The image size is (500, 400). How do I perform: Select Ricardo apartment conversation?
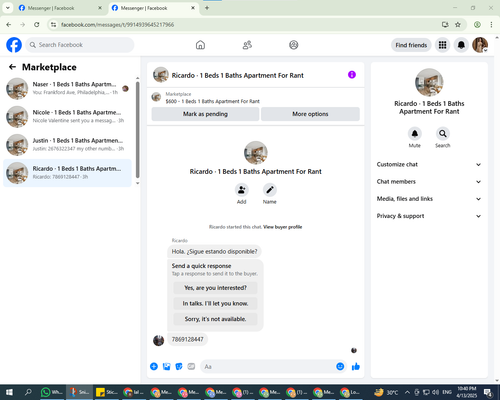67,173
